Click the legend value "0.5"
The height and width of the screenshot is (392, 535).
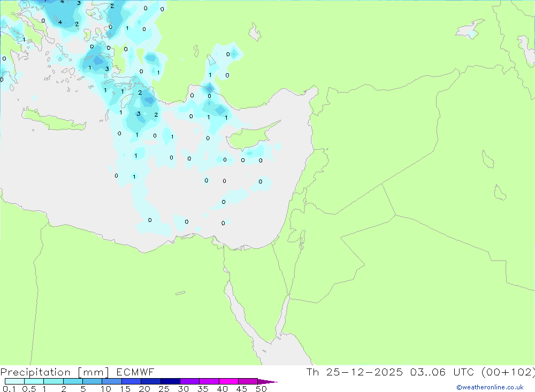click(x=29, y=389)
